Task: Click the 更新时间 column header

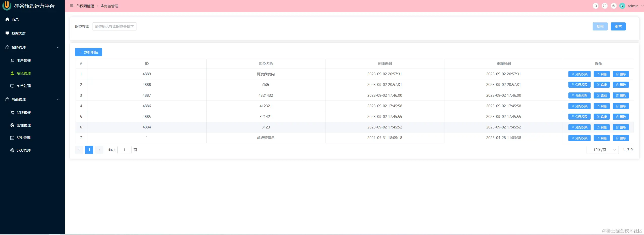Action: coord(504,64)
